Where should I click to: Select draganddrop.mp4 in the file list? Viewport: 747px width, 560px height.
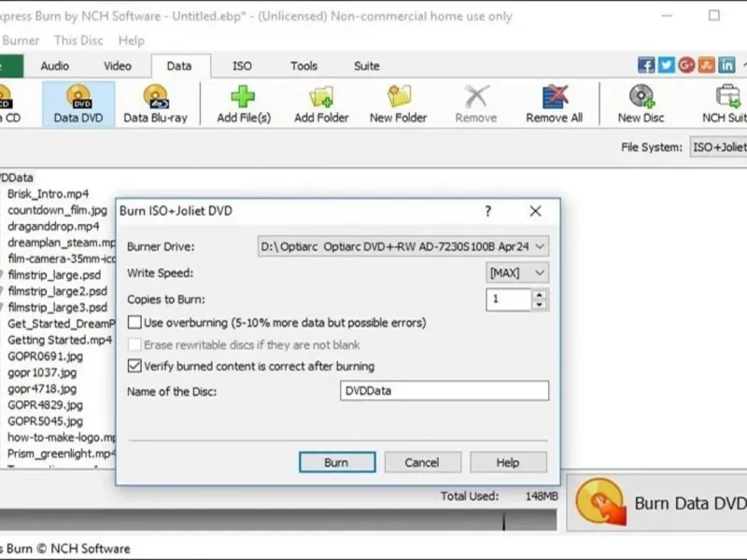[x=53, y=226]
